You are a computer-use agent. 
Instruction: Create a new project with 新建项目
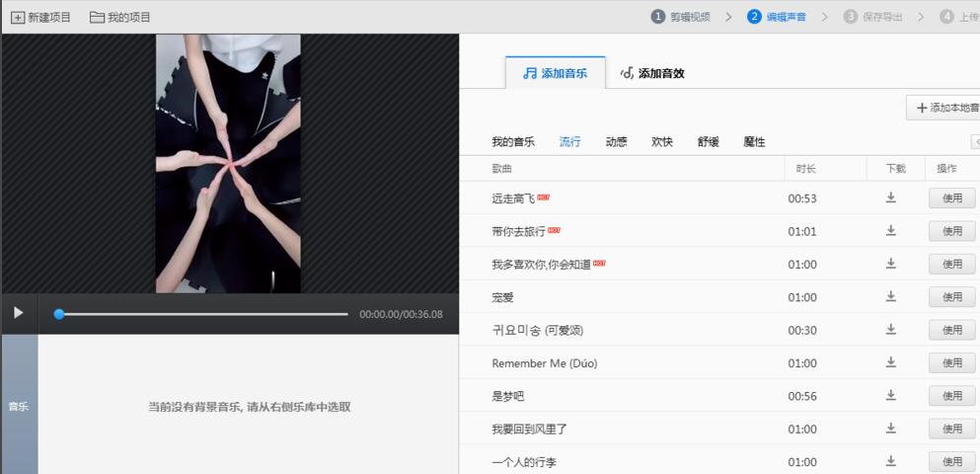coord(41,17)
